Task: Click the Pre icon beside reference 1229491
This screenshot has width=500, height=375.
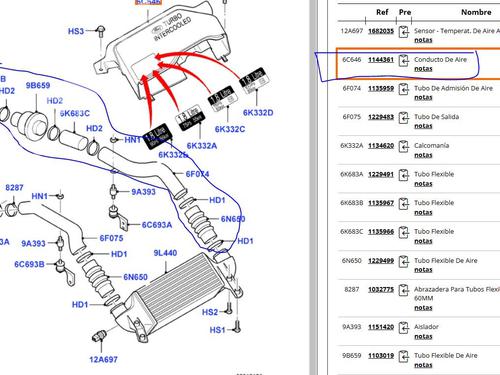Action: point(404,176)
